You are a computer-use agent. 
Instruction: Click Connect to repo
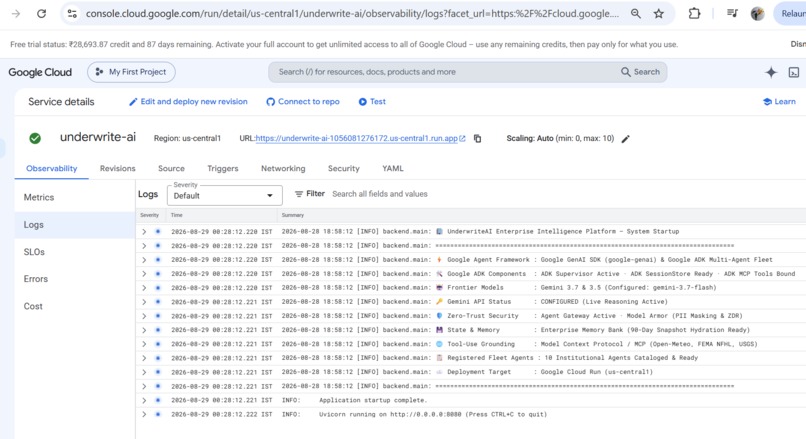(303, 102)
